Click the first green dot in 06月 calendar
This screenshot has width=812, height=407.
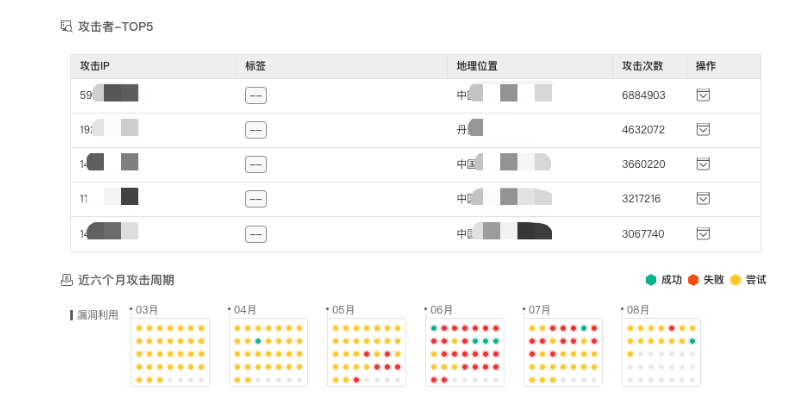click(434, 328)
